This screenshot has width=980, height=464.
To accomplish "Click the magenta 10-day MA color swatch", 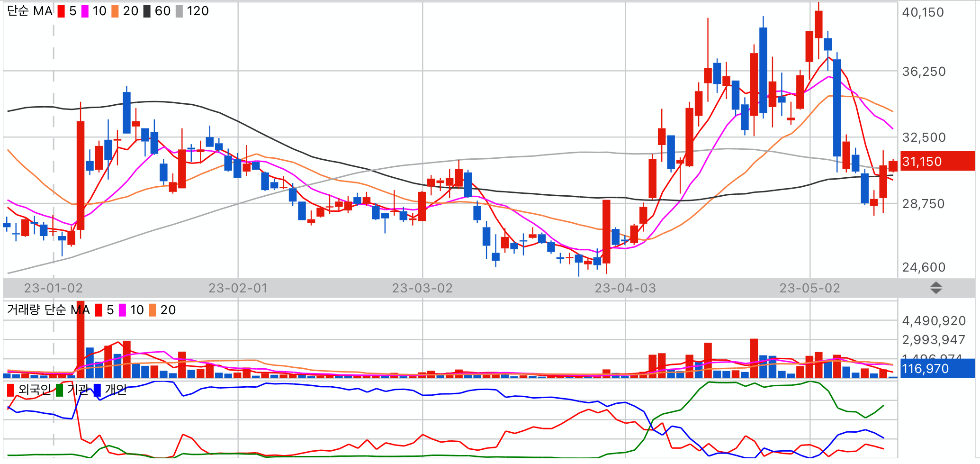I will click(x=85, y=11).
